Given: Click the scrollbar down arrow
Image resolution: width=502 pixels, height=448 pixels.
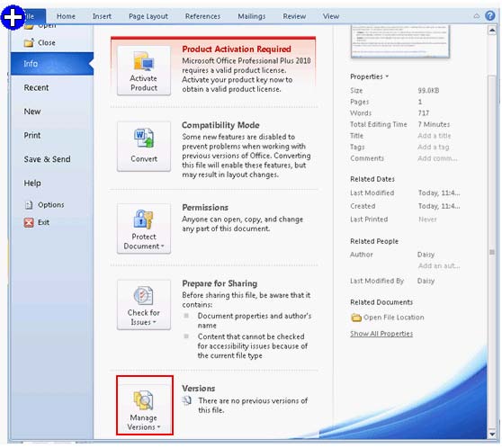Looking at the screenshot, I should click(x=492, y=435).
